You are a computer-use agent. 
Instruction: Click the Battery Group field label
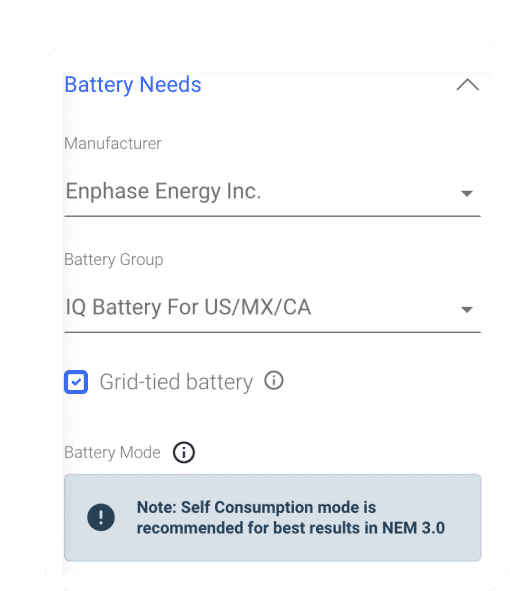(113, 260)
